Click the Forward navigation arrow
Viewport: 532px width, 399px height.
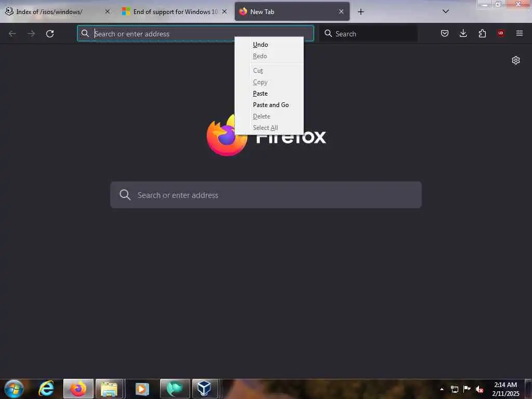pos(31,34)
